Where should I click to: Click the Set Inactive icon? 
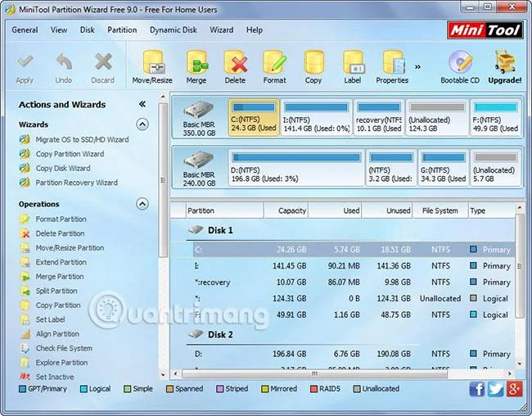[x=25, y=377]
